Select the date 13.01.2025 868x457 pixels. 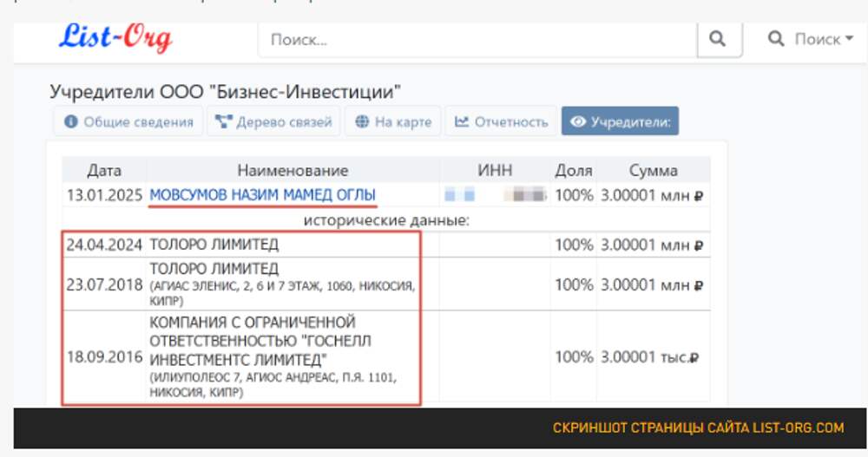[105, 195]
